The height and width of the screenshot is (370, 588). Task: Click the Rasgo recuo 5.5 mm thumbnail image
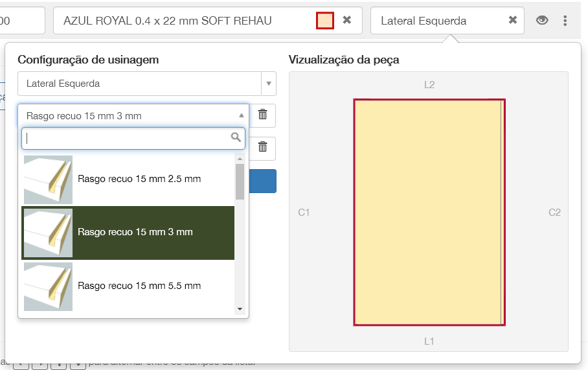(x=48, y=286)
